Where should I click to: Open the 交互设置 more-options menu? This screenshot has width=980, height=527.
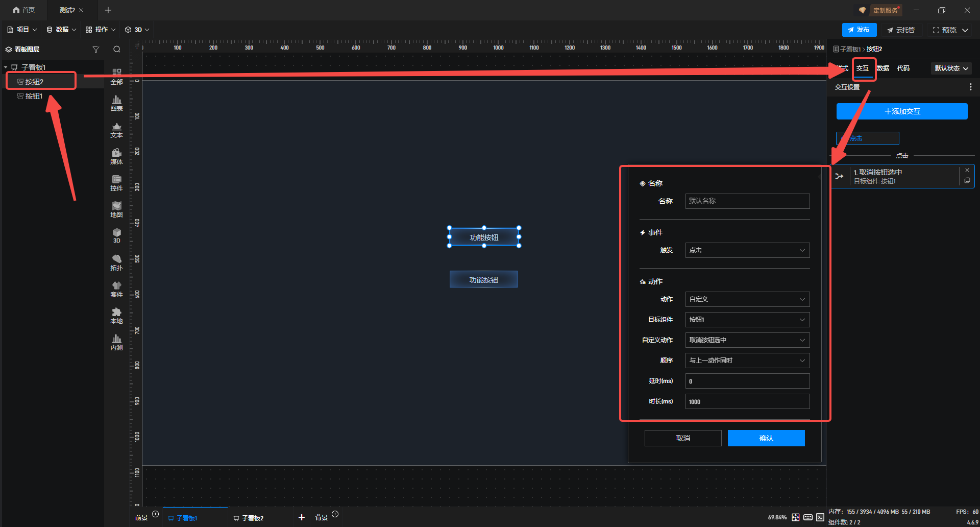[x=970, y=87]
